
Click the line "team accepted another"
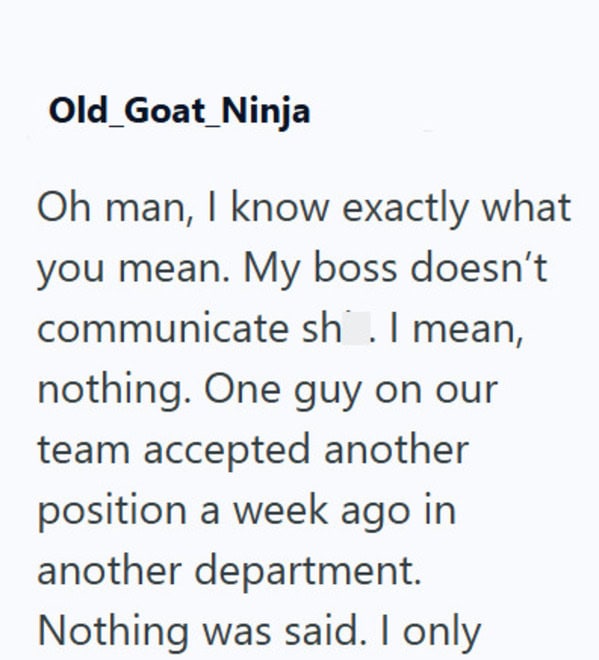pos(253,450)
